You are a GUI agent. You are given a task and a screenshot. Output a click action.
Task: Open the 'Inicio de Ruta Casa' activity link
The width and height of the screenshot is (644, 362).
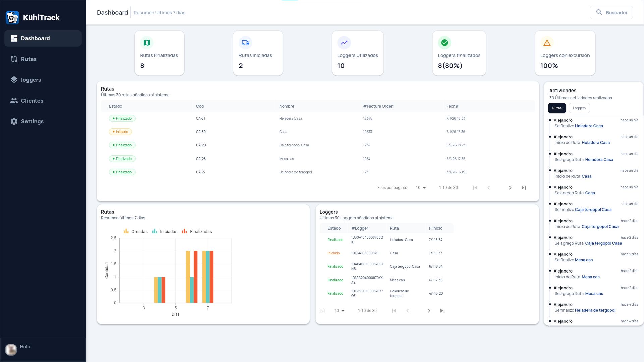tap(586, 176)
